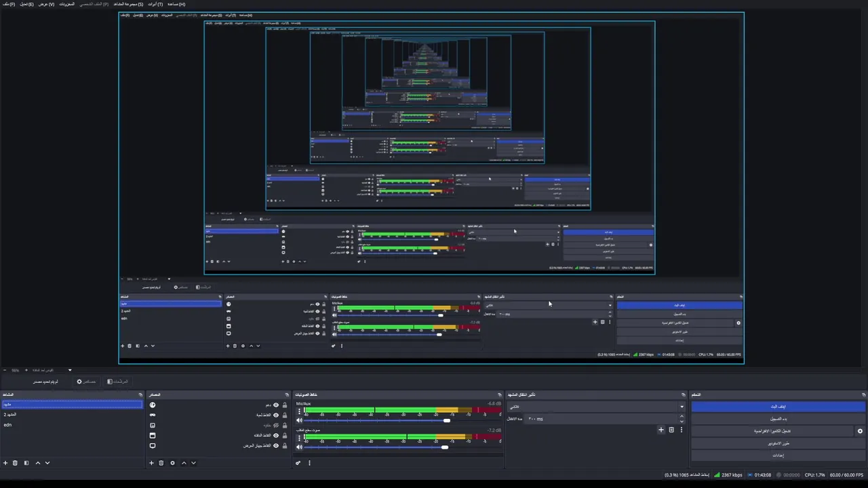Increase the transition duration with the up arrow
This screenshot has height=488, width=868.
tap(682, 417)
